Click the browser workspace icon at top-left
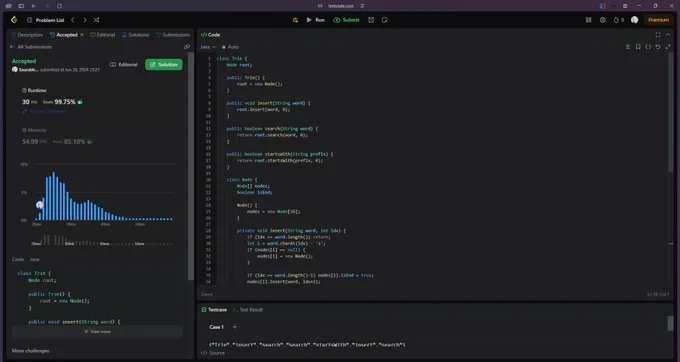Viewport: 680px width, 362px height. [8, 6]
